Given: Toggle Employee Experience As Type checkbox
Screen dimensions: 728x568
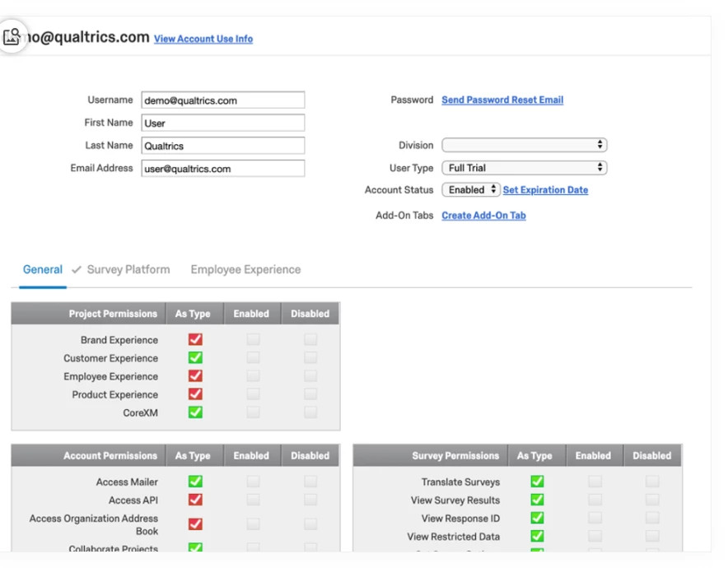Looking at the screenshot, I should 195,376.
